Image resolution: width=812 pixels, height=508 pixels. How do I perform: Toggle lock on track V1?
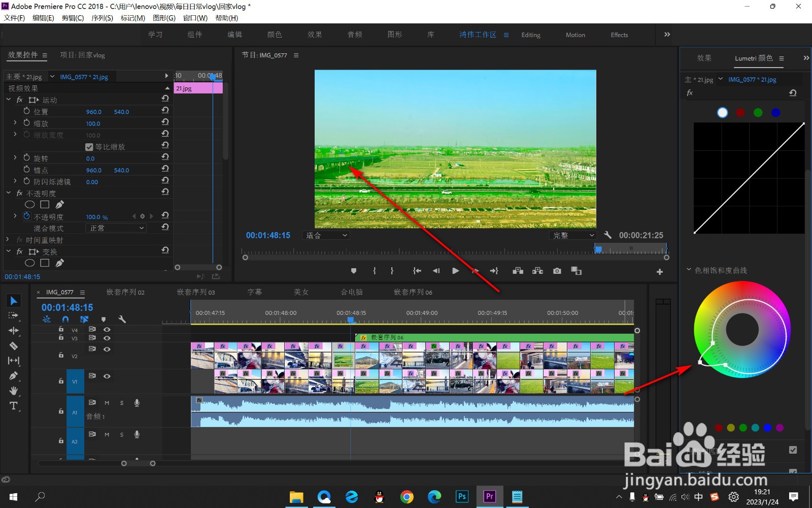click(61, 381)
